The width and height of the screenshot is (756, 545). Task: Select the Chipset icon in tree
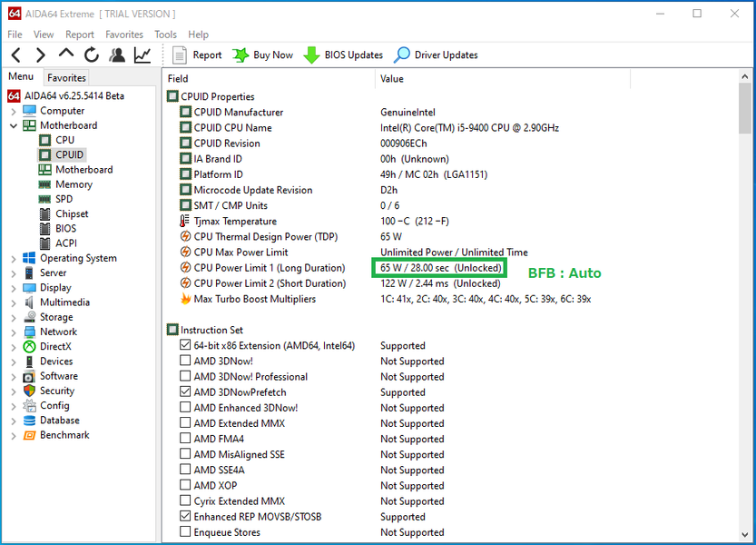pyautogui.click(x=44, y=213)
